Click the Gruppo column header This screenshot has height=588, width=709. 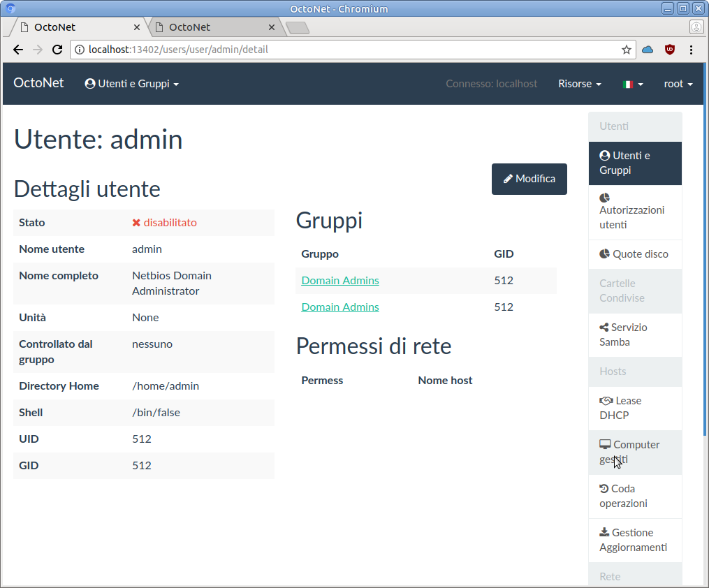[x=320, y=254]
